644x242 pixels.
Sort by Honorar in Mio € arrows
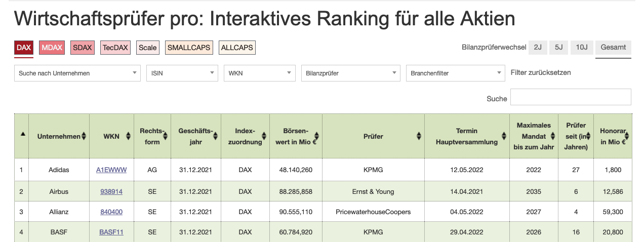pyautogui.click(x=627, y=136)
